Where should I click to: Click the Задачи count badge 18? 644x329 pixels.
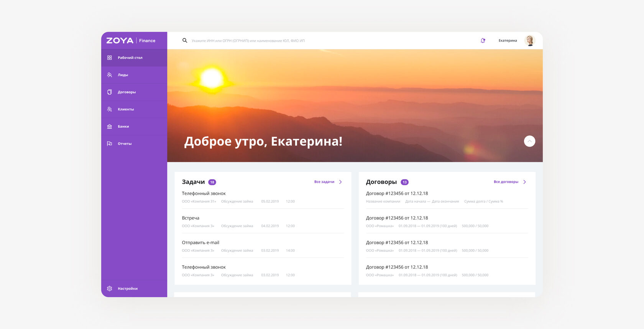[212, 182]
